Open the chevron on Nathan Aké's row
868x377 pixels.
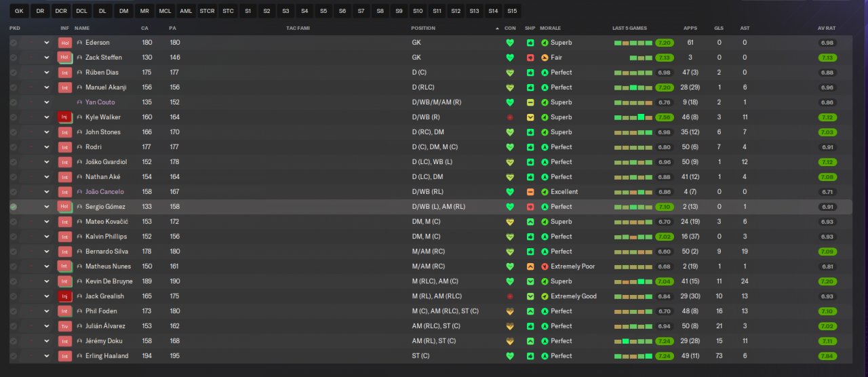click(47, 177)
